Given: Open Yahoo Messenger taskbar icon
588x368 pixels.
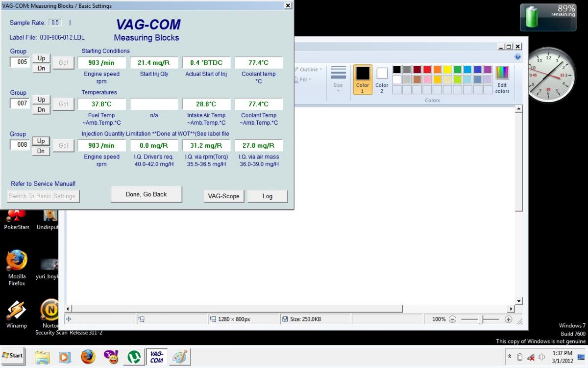Looking at the screenshot, I should [x=111, y=357].
